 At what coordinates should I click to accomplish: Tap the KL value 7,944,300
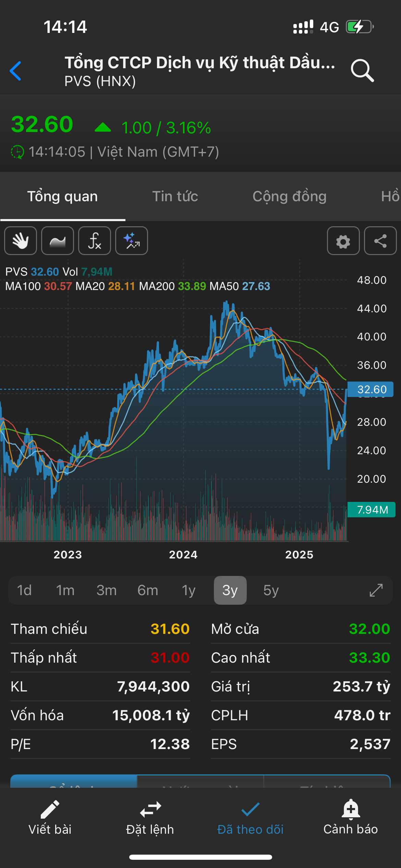(153, 687)
